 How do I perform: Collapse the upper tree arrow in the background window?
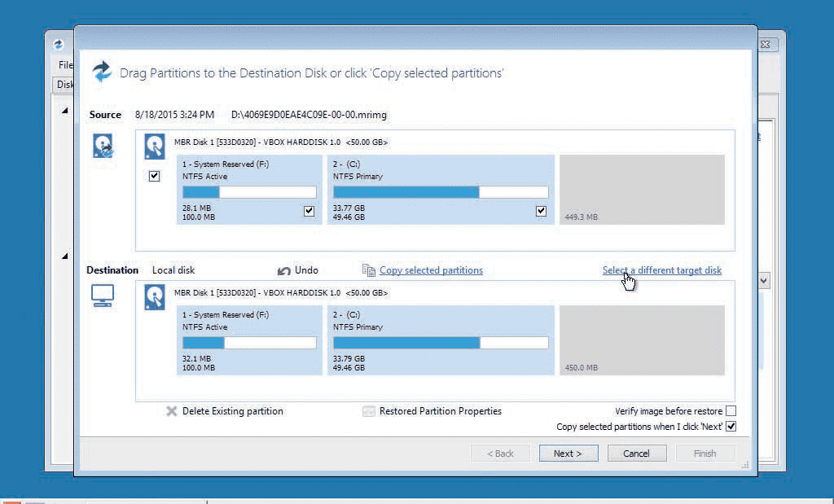click(65, 111)
